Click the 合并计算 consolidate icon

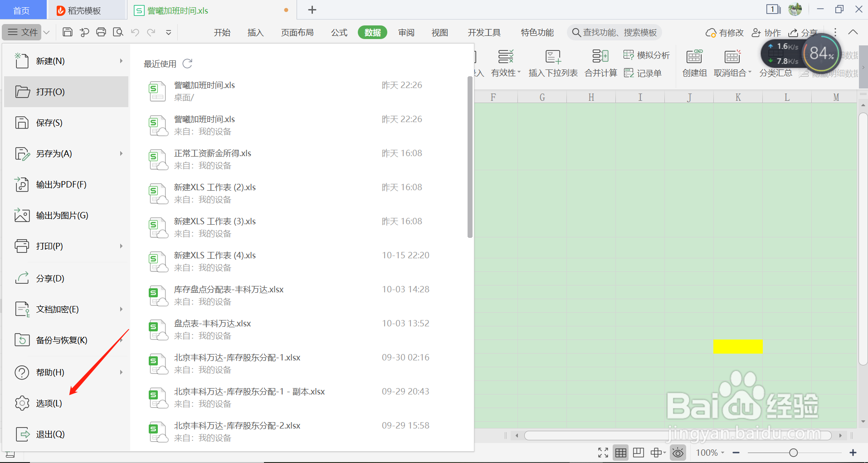click(x=600, y=56)
